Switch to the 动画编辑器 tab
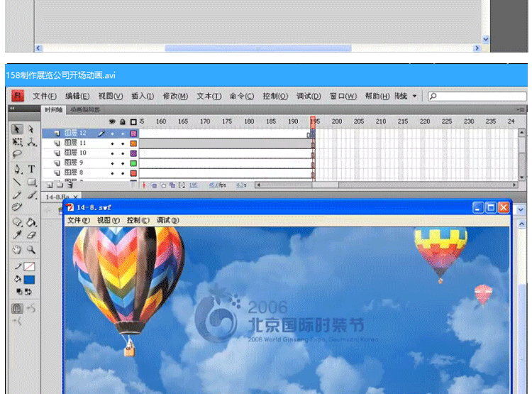Viewport: 532px width, 394px height. click(85, 110)
